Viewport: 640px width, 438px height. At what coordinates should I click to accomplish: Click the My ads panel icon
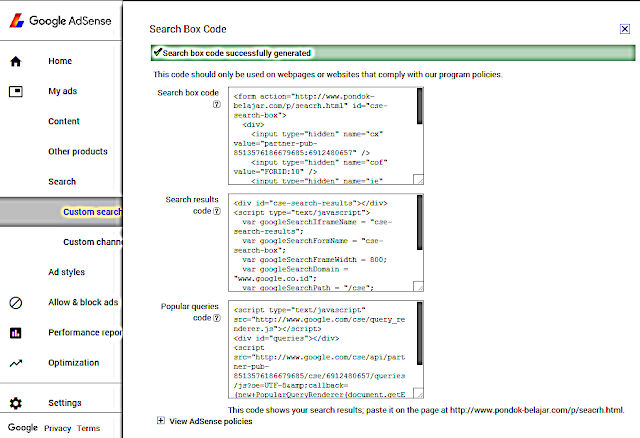(16, 91)
